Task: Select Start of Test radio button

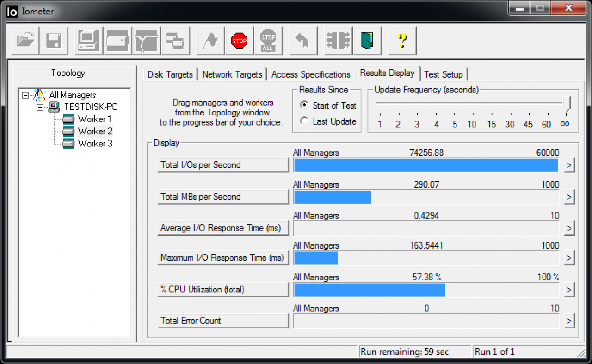Action: click(x=304, y=105)
